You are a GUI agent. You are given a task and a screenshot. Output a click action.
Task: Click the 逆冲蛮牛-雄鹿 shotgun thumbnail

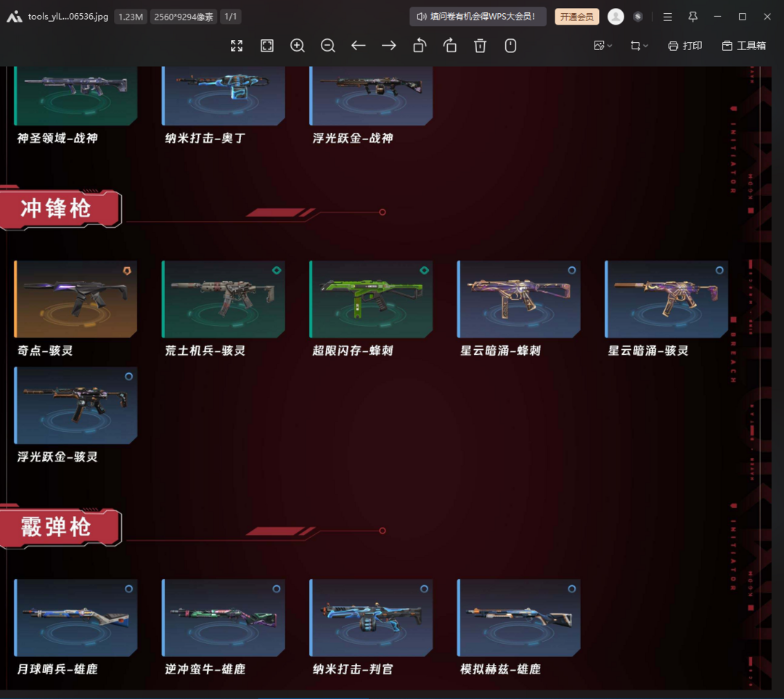[x=224, y=618]
